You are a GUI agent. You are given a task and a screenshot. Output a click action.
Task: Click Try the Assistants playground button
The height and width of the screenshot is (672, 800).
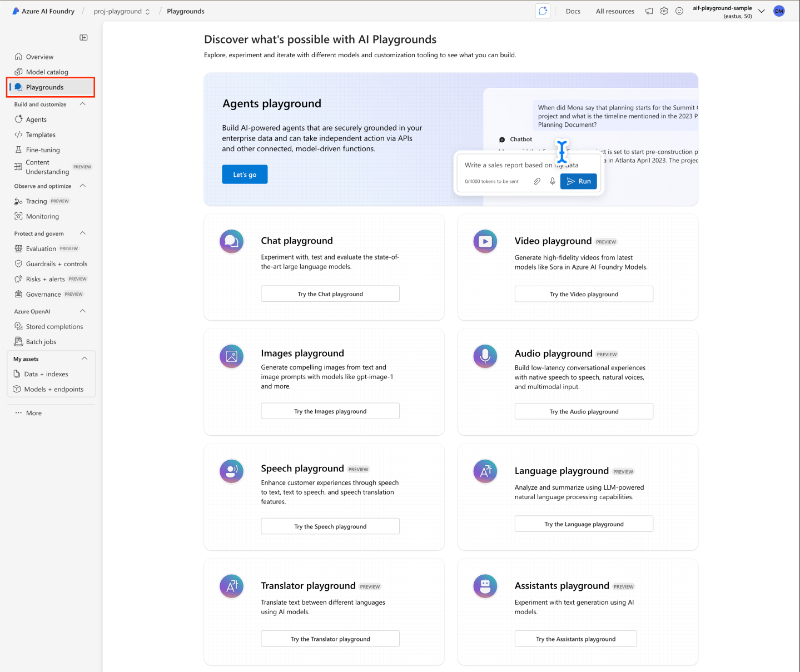(x=575, y=639)
